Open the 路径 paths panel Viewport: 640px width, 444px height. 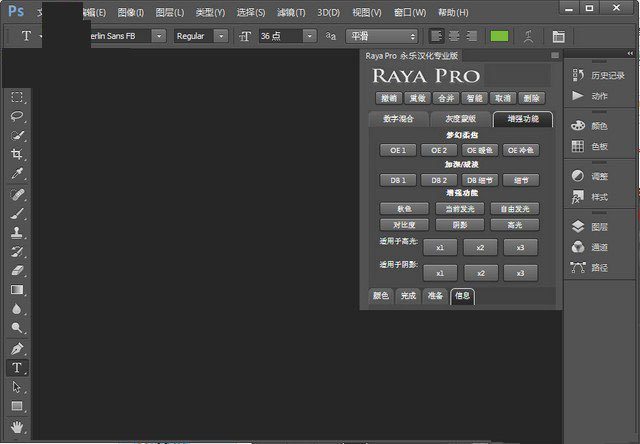coord(590,268)
